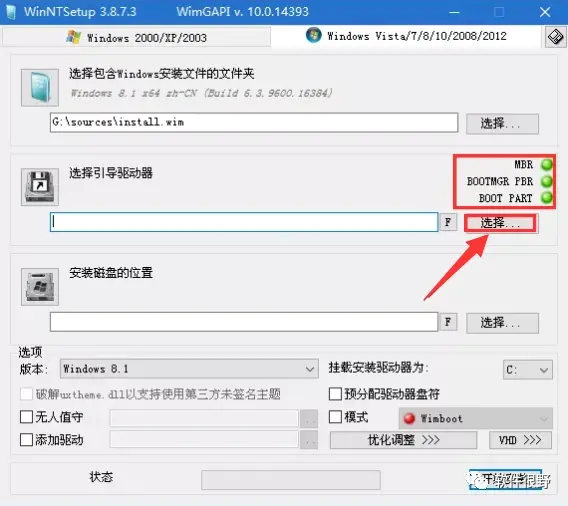
Task: Click the MBR green status light
Action: coord(547,164)
